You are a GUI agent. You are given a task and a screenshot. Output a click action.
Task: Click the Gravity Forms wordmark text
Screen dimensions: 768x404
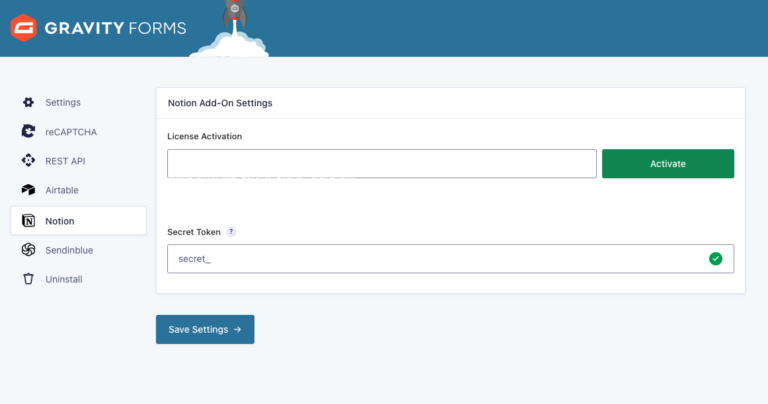(114, 28)
